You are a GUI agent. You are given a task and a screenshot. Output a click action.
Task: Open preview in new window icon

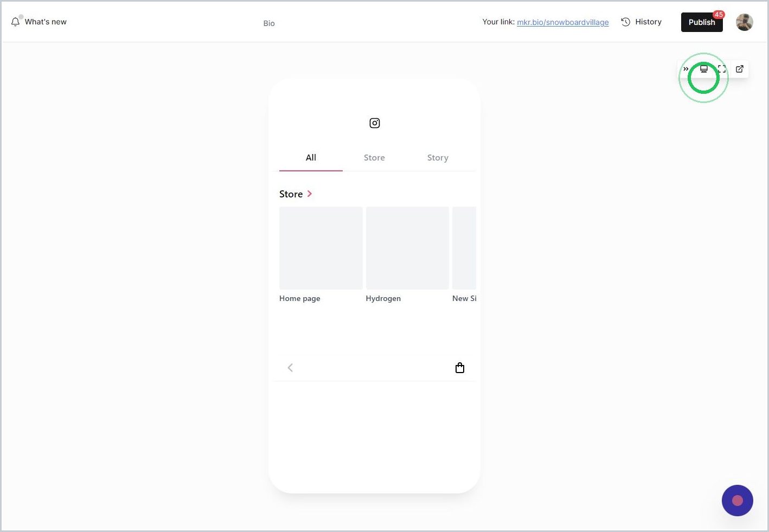[x=740, y=69]
